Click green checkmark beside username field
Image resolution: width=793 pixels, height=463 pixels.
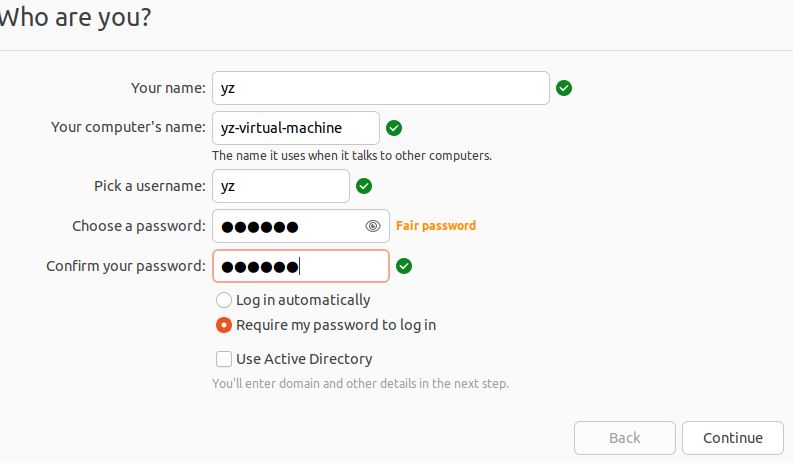[364, 186]
